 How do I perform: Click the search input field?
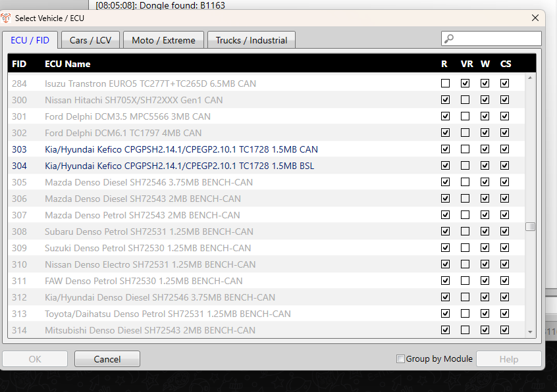[x=497, y=39]
